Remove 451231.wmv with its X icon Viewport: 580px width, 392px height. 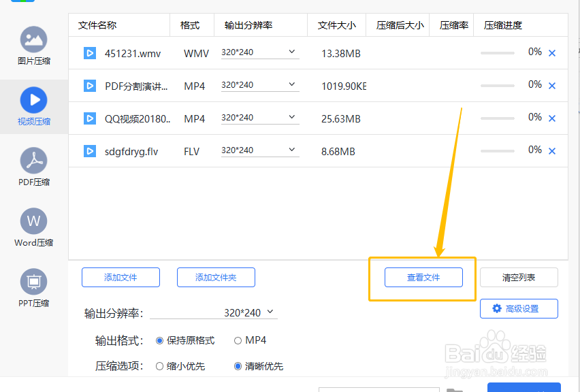[552, 53]
